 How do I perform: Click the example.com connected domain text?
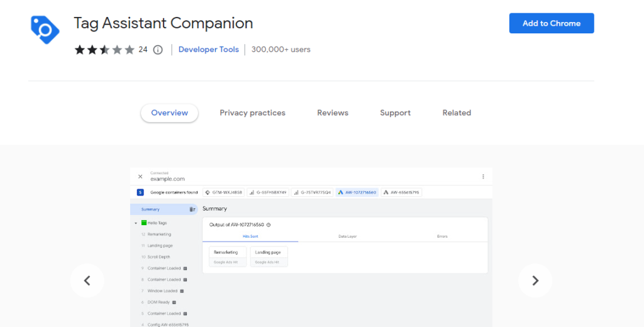[167, 179]
